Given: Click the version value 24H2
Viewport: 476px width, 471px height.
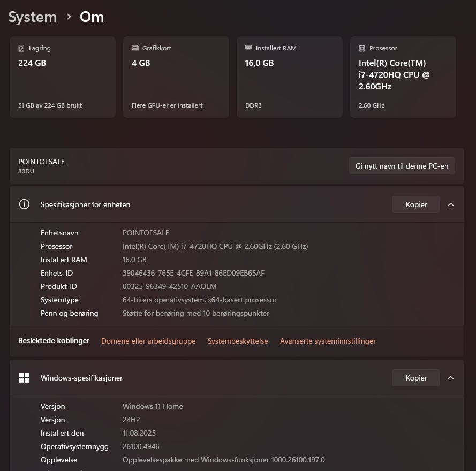Looking at the screenshot, I should tap(131, 420).
